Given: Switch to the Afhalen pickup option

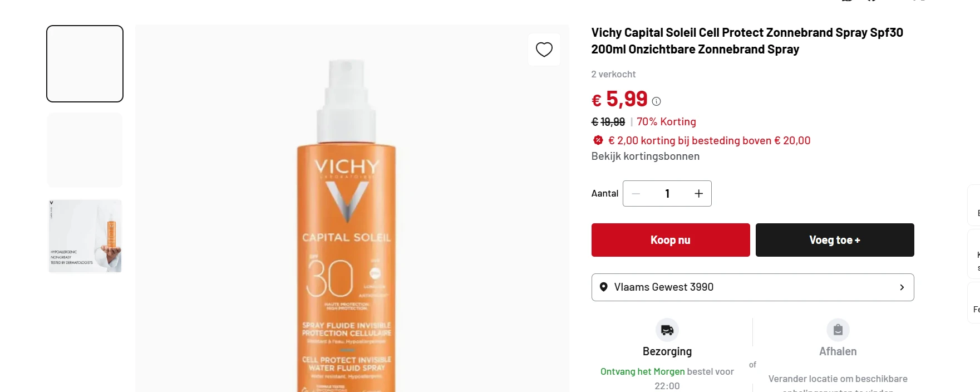Looking at the screenshot, I should (838, 351).
